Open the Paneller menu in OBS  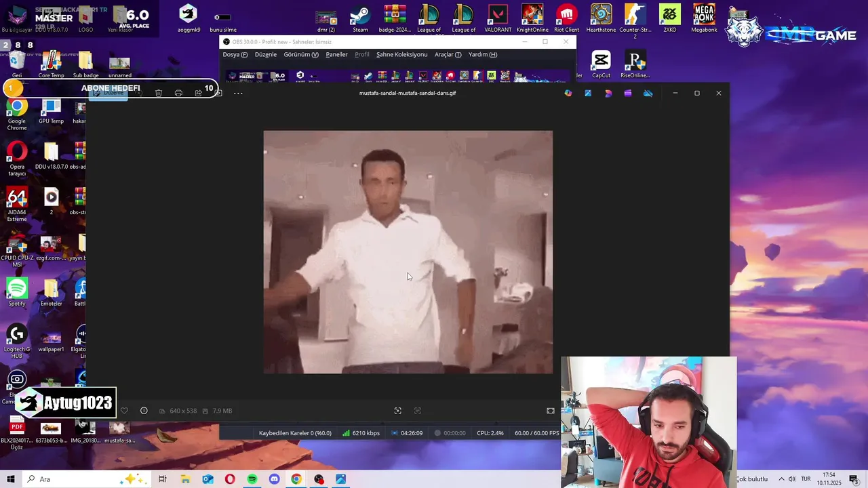click(336, 54)
